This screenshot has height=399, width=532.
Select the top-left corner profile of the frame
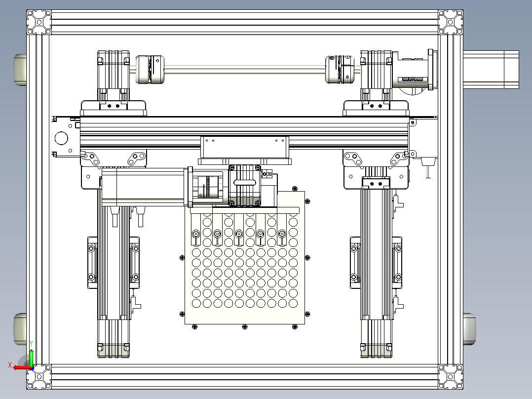39,22
